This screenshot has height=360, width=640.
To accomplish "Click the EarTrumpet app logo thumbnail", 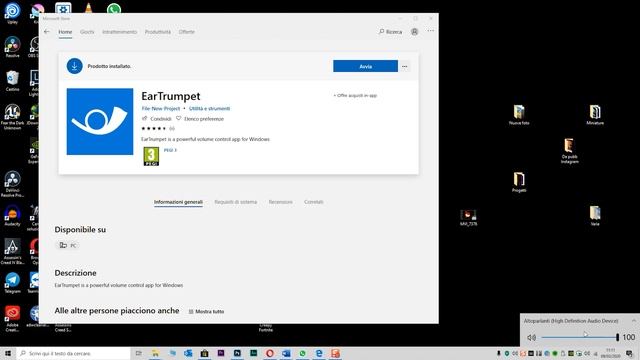I will [x=100, y=122].
